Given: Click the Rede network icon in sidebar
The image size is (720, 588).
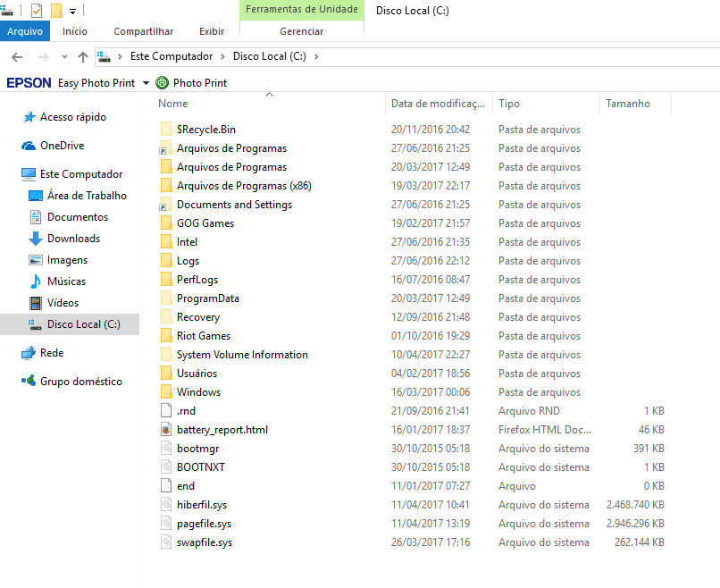Looking at the screenshot, I should tap(29, 353).
